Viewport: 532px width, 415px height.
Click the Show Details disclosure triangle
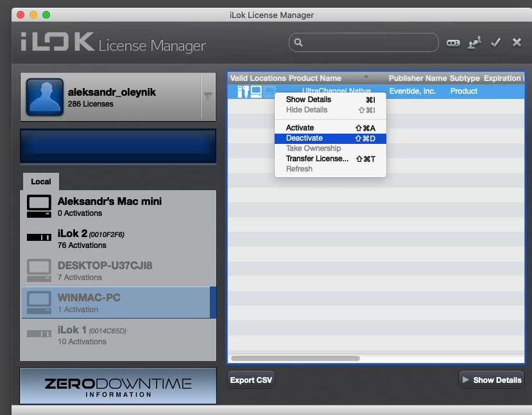(465, 380)
